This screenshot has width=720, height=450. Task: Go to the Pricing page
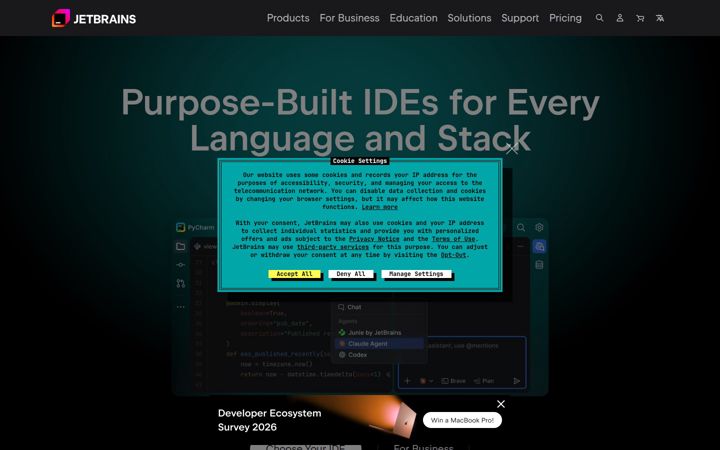coord(565,18)
